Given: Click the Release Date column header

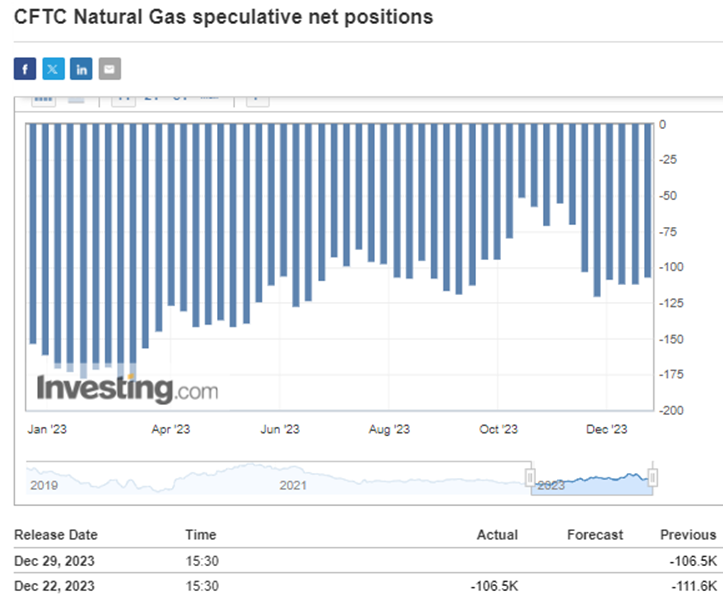Looking at the screenshot, I should (x=56, y=535).
